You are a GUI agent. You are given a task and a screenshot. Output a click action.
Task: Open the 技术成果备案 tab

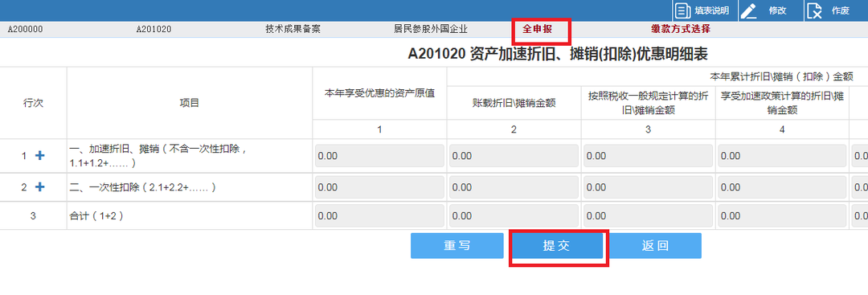pyautogui.click(x=293, y=29)
